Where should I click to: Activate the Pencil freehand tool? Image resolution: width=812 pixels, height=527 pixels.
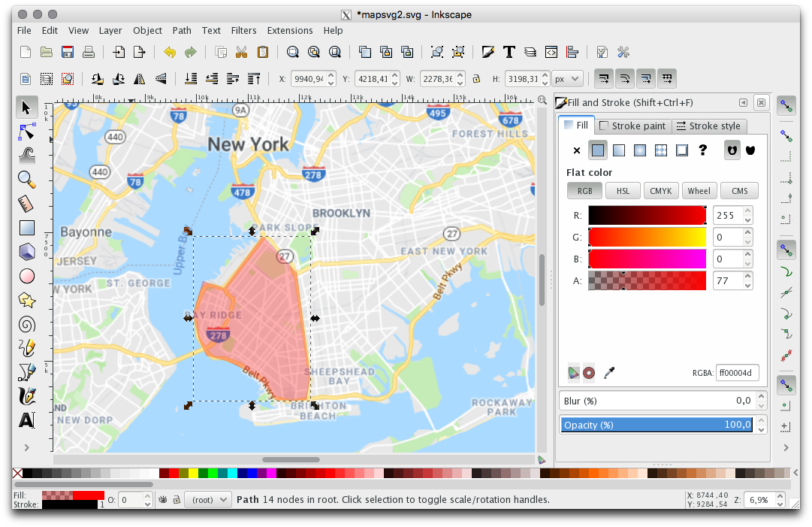[x=26, y=348]
